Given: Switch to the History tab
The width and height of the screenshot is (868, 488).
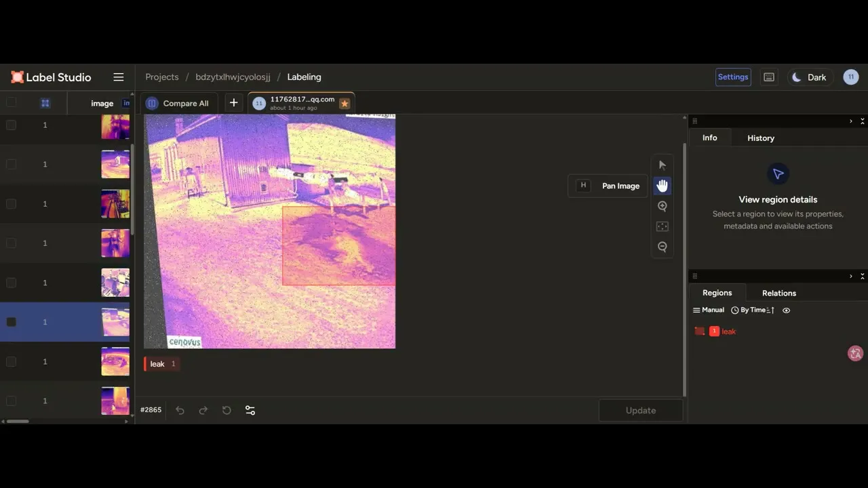Looking at the screenshot, I should 761,138.
